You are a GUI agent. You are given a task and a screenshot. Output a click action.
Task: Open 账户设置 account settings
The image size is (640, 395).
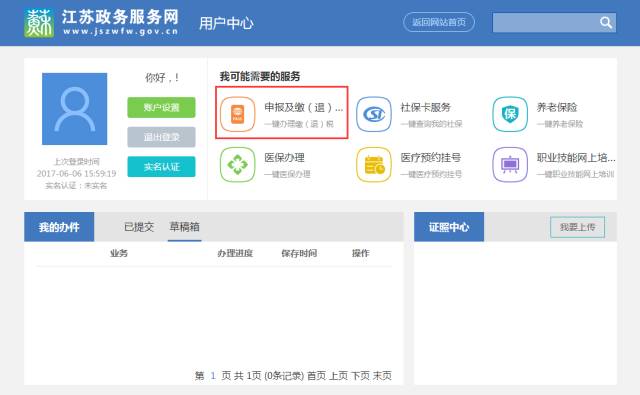click(161, 107)
